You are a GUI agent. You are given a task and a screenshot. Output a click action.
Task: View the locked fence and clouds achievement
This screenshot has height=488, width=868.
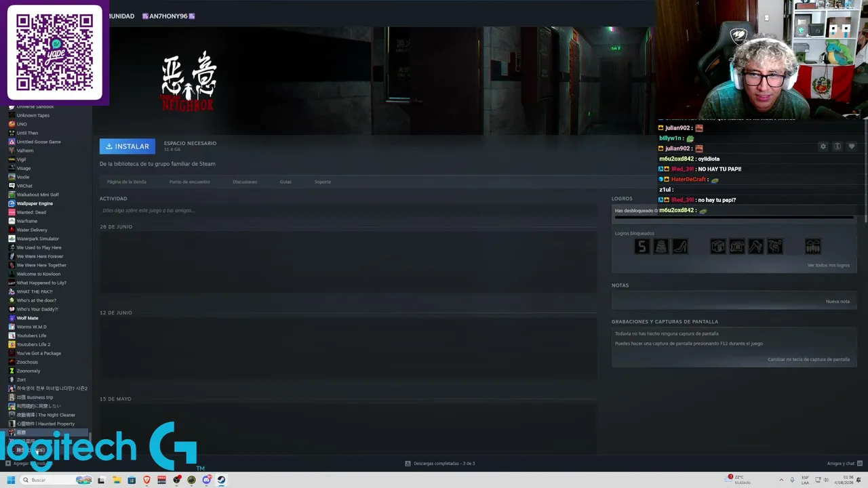[x=812, y=247]
